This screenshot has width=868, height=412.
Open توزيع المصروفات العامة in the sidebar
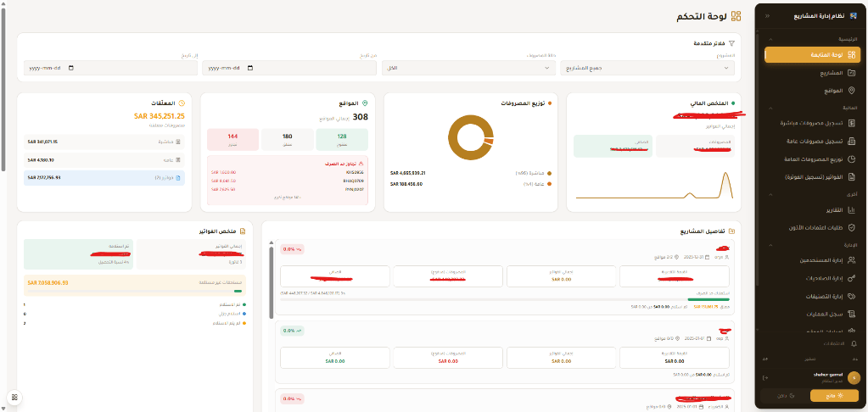pyautogui.click(x=806, y=159)
